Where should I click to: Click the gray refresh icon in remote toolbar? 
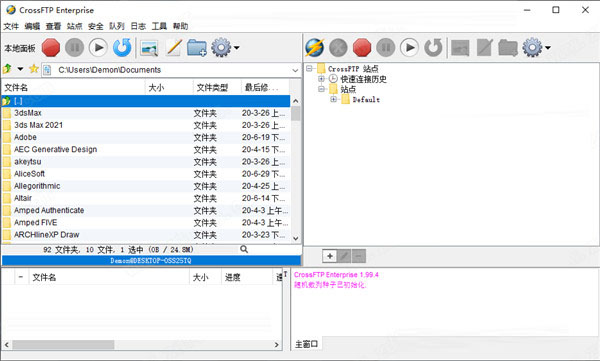433,48
